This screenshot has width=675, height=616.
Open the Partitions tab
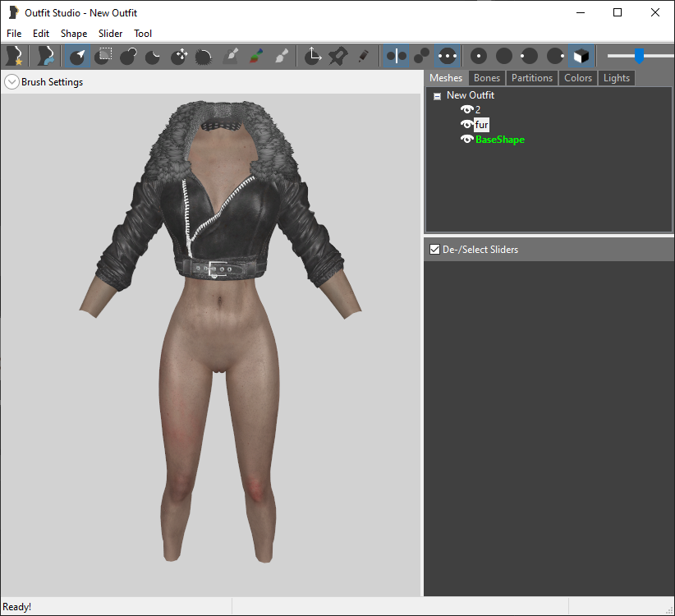pyautogui.click(x=532, y=78)
